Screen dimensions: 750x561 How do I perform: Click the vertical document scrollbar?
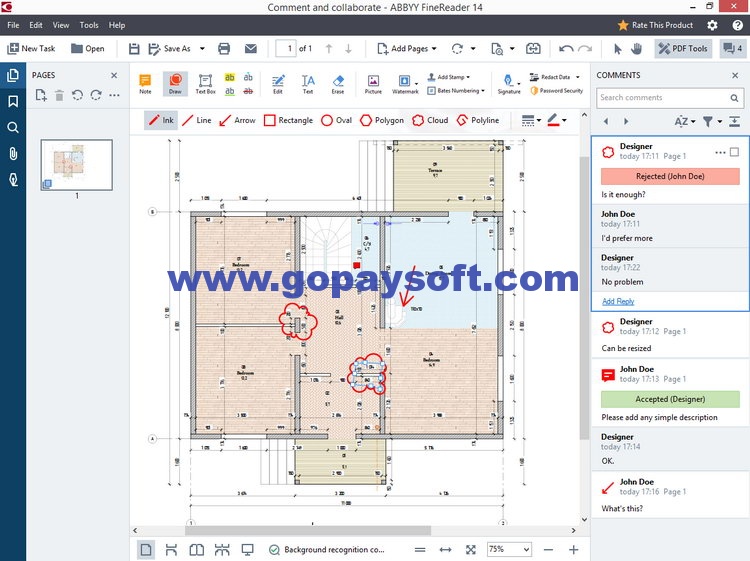click(584, 297)
